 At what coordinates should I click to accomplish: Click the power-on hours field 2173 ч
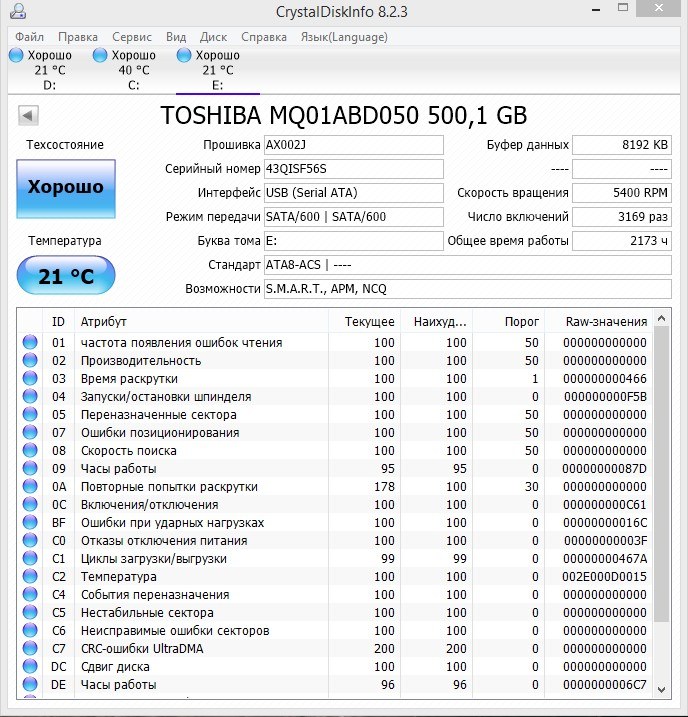click(622, 241)
